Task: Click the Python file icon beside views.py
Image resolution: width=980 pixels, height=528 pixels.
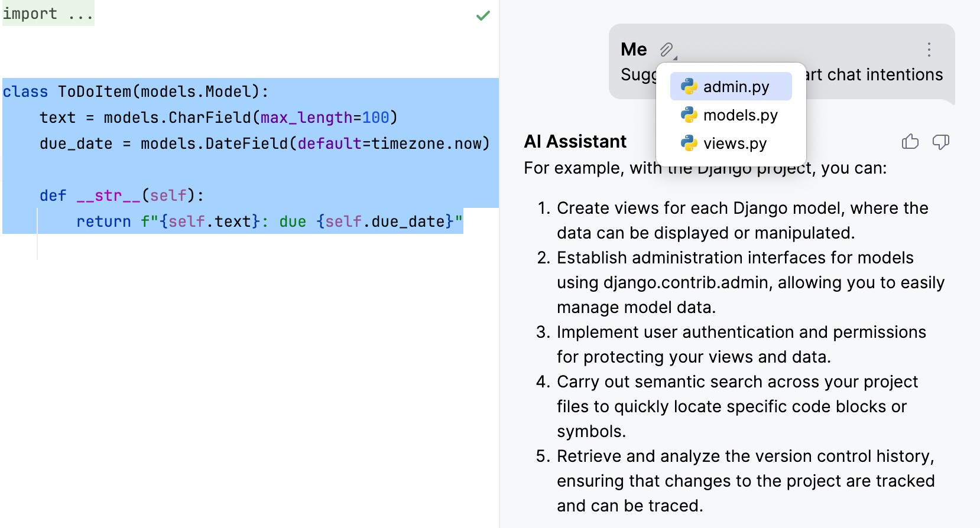Action: 689,144
